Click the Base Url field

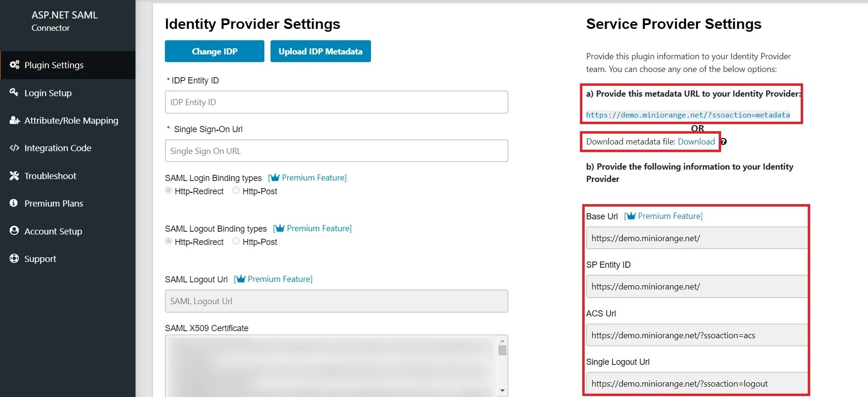click(697, 238)
